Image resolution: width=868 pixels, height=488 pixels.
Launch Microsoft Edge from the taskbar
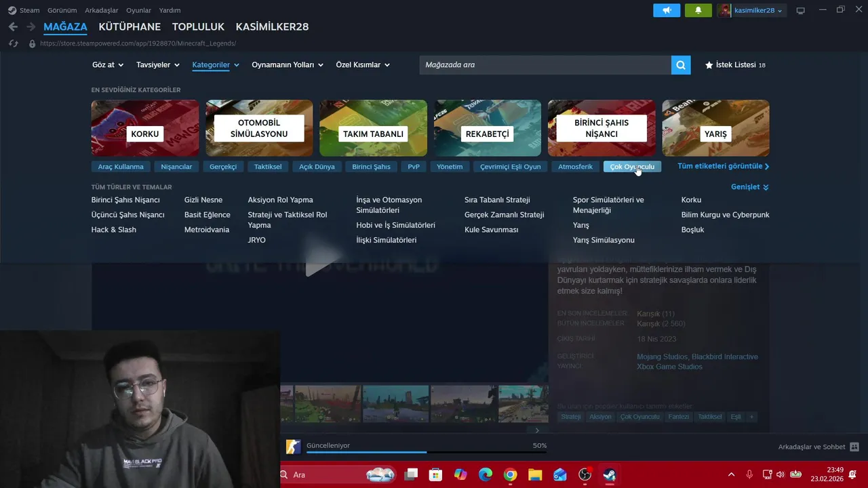tap(486, 474)
